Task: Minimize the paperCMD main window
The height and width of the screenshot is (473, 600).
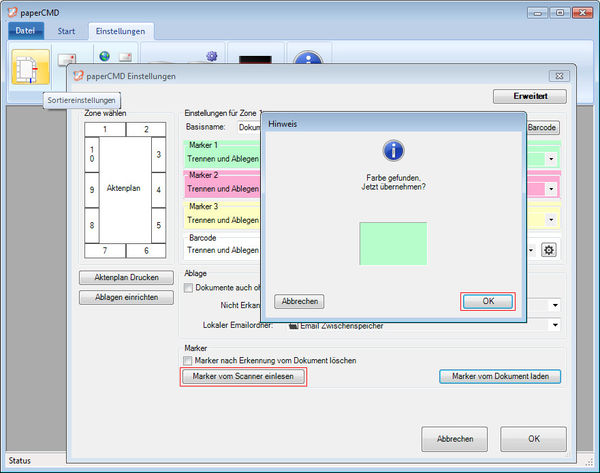Action: (537, 13)
